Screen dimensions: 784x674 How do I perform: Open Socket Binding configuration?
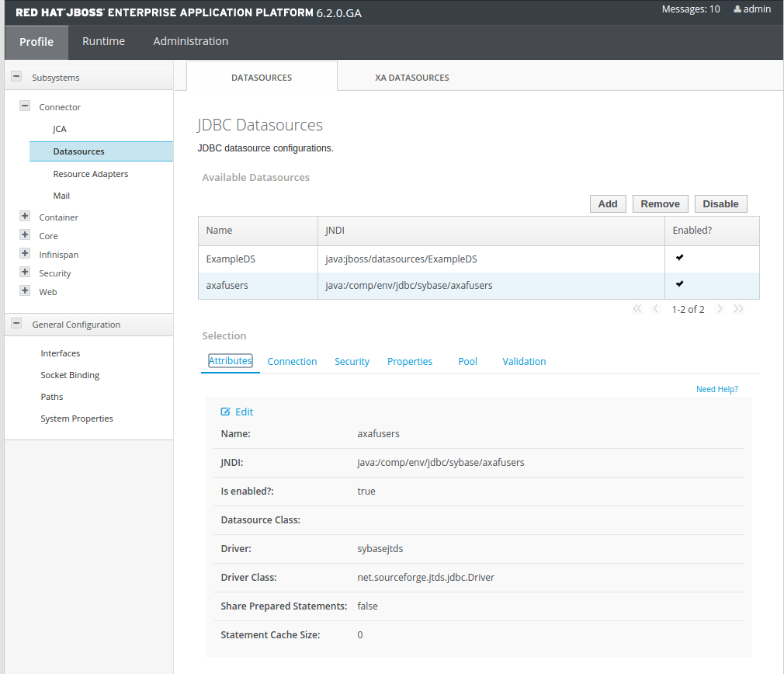pyautogui.click(x=70, y=375)
